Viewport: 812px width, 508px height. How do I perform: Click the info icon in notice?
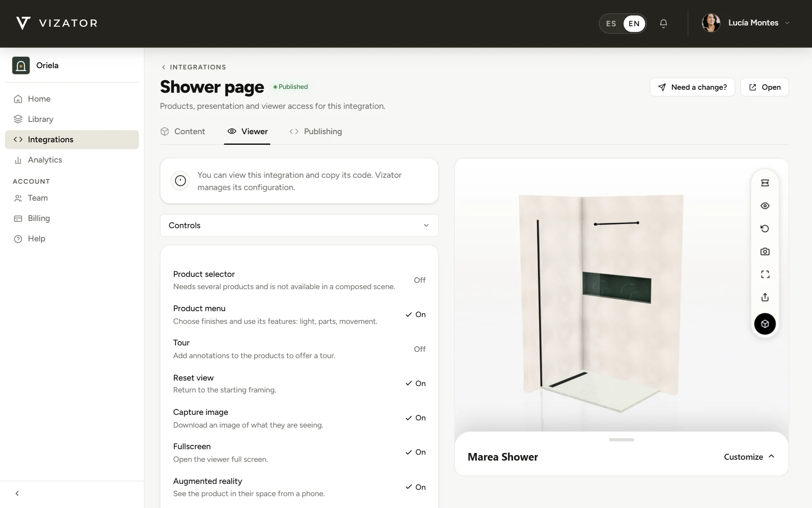[x=181, y=181]
